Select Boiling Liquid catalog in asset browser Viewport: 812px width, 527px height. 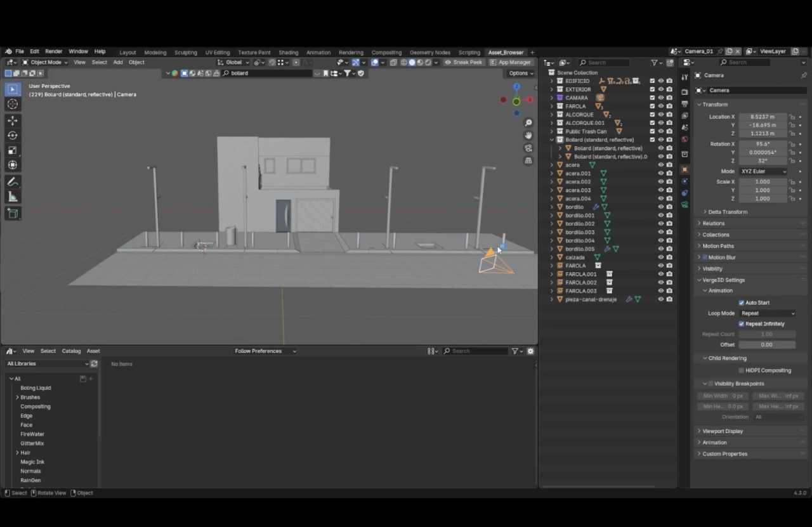click(36, 388)
